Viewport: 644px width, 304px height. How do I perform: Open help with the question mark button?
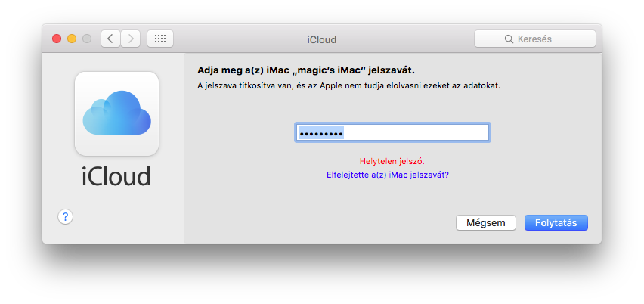click(x=65, y=217)
